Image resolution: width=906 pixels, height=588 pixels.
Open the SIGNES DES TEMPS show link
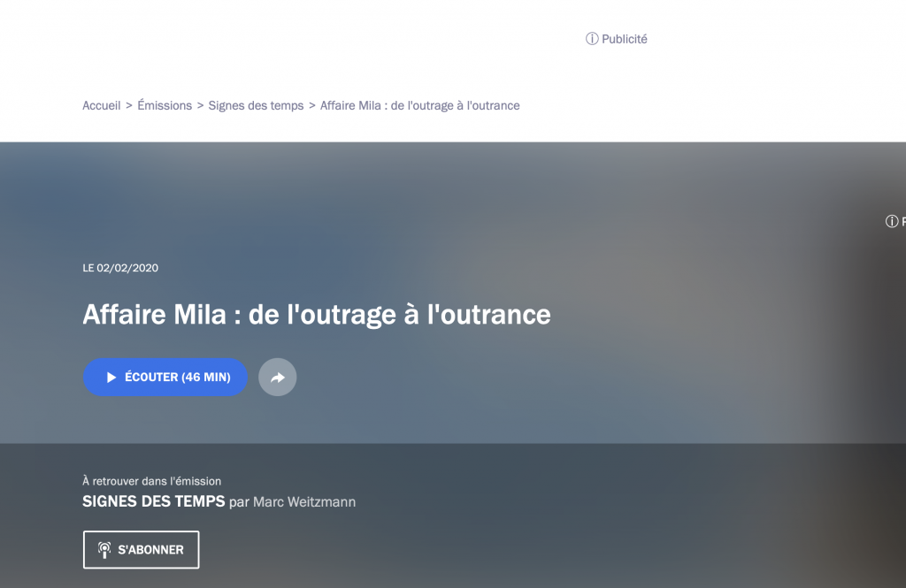(154, 502)
